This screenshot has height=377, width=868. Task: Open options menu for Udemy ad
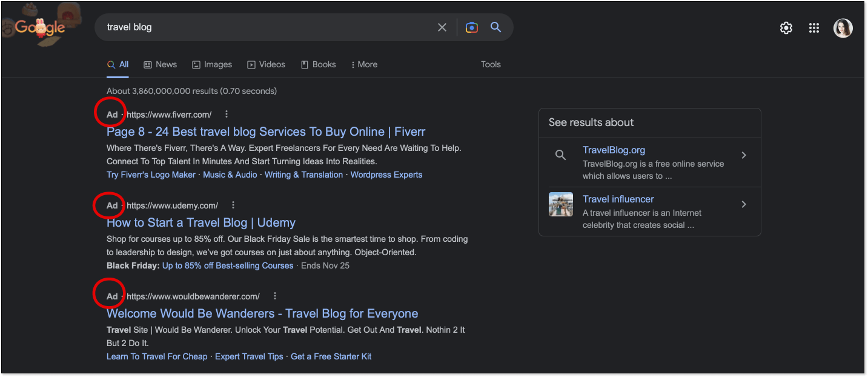click(x=233, y=205)
